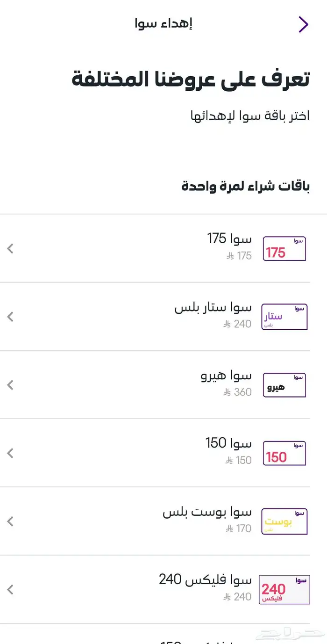Expand details for the Sawa Hero package

[x=10, y=384]
